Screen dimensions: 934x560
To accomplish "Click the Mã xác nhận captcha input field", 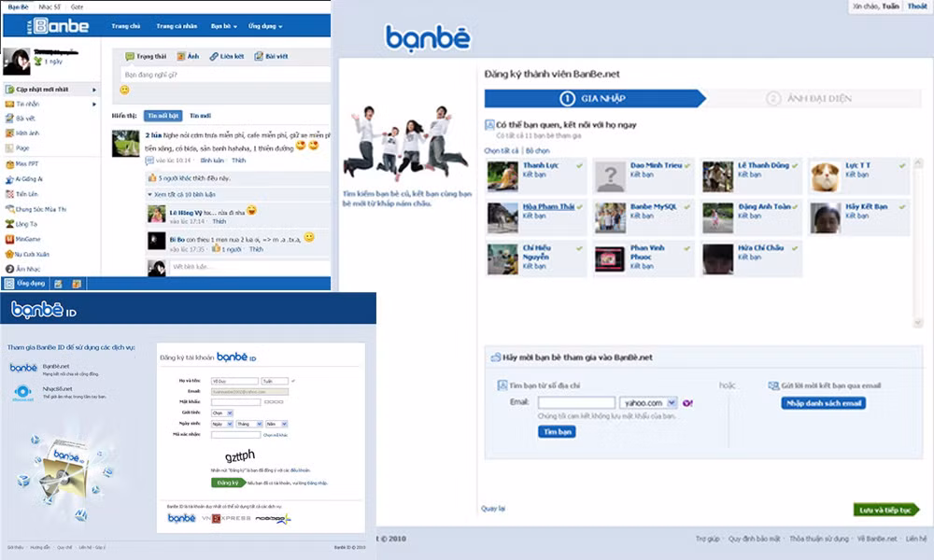I will tap(237, 435).
